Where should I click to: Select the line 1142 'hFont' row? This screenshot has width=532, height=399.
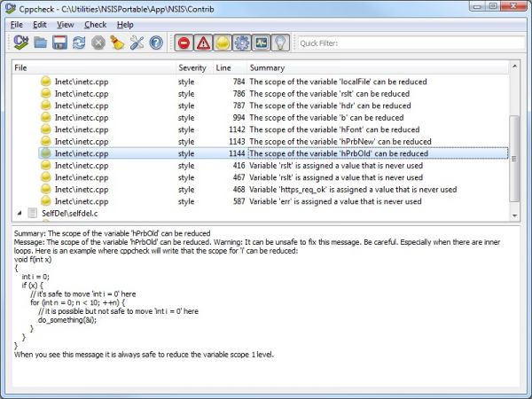tap(274, 129)
